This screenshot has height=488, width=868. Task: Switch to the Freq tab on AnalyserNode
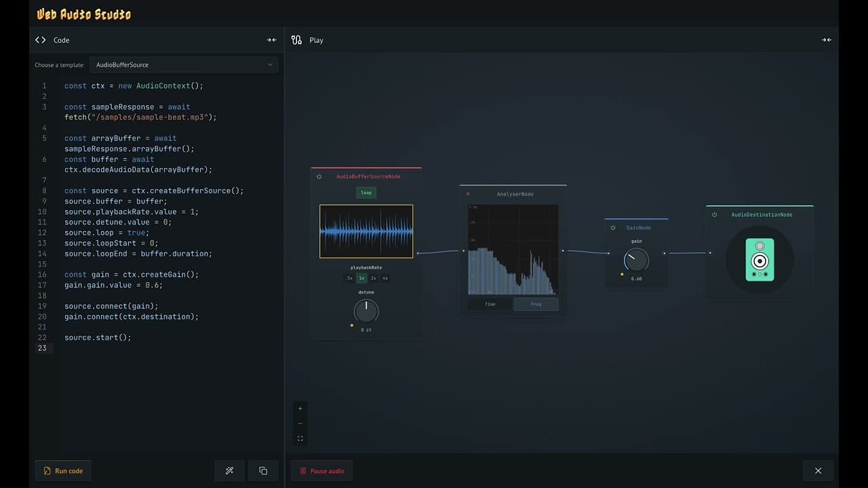(536, 304)
